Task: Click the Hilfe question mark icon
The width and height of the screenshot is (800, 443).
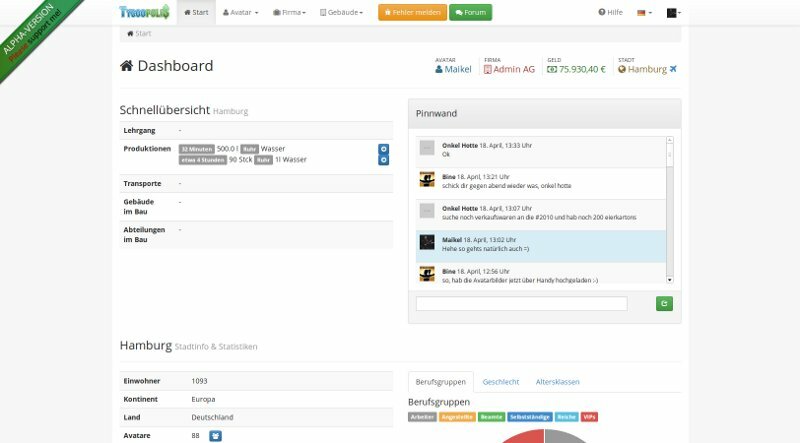Action: coord(602,13)
